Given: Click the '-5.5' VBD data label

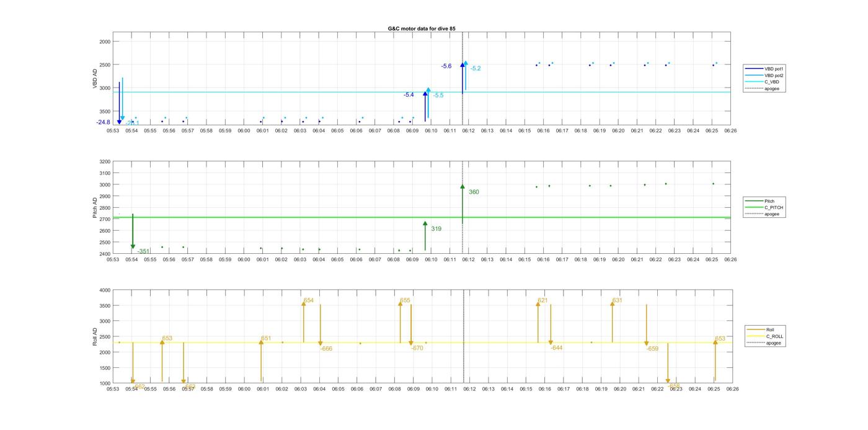Looking at the screenshot, I should pos(438,96).
